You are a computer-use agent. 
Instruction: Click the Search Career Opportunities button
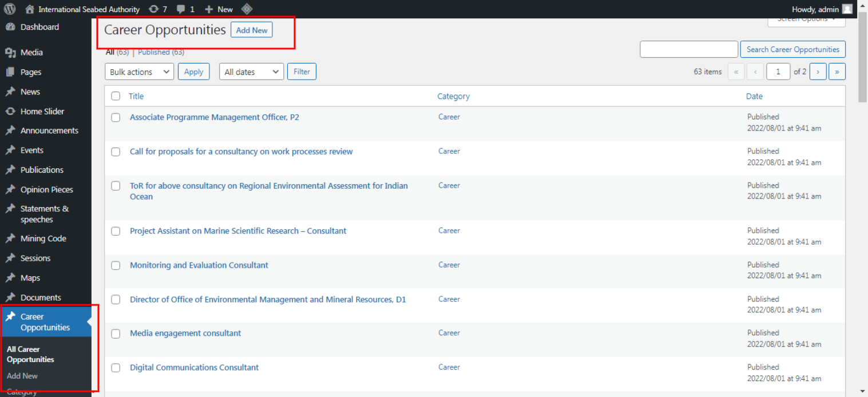(x=792, y=49)
